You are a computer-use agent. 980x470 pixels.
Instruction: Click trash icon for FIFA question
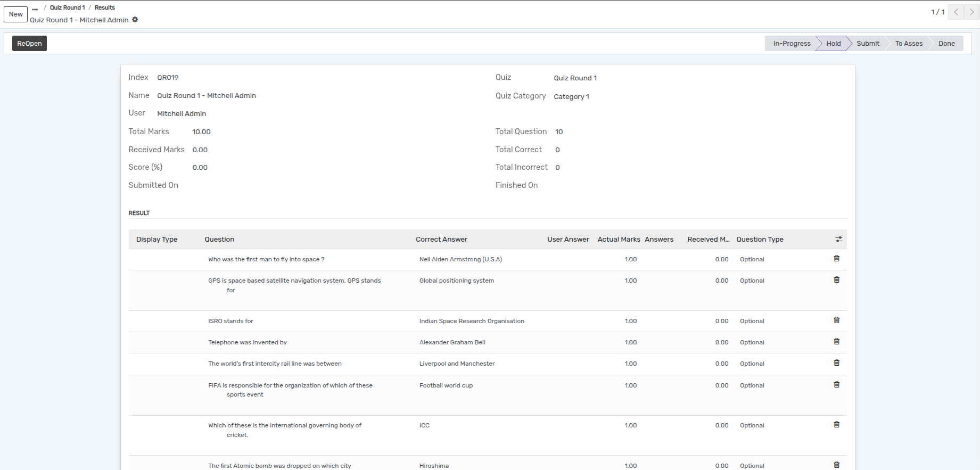[836, 385]
